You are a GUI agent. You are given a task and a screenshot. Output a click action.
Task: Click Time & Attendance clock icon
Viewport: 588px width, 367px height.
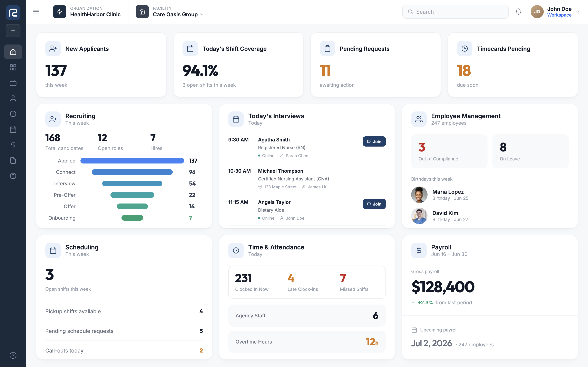[236, 250]
